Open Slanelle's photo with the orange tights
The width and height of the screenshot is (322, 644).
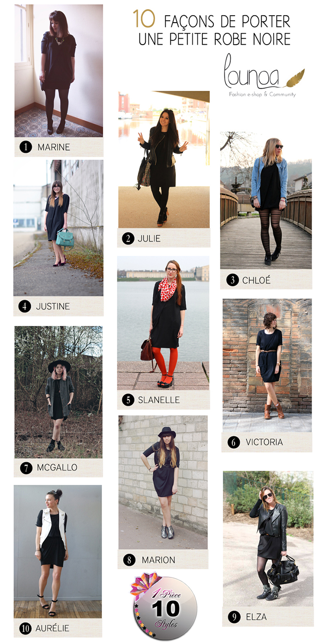tap(163, 323)
